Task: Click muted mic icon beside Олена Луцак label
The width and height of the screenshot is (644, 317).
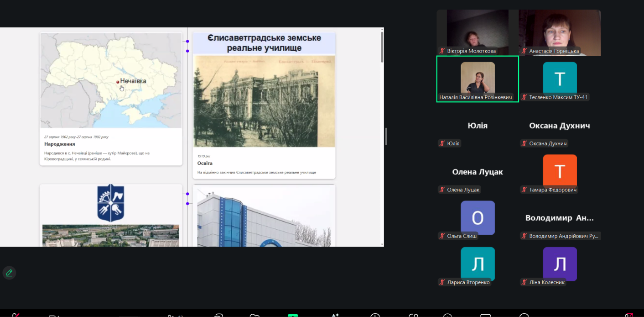Action: pyautogui.click(x=442, y=190)
